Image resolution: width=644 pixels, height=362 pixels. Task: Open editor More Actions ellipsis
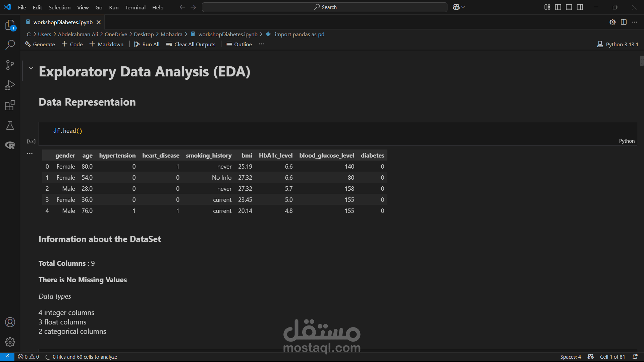[x=634, y=22]
